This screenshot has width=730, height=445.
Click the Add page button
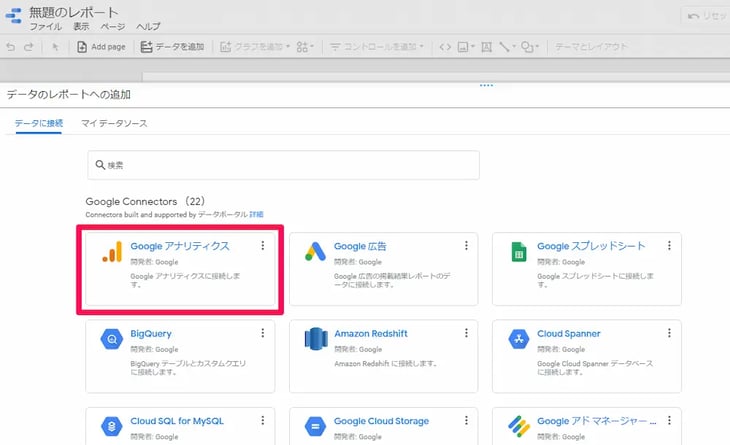pyautogui.click(x=100, y=47)
